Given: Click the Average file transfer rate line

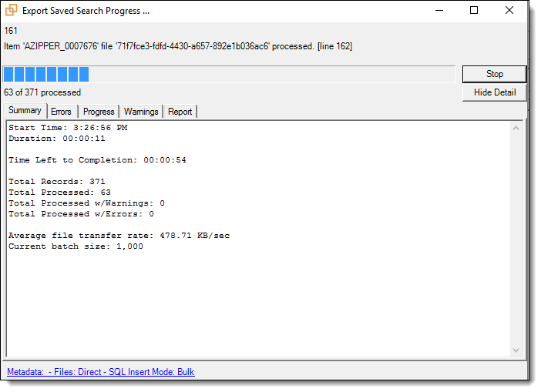Looking at the screenshot, I should point(119,236).
